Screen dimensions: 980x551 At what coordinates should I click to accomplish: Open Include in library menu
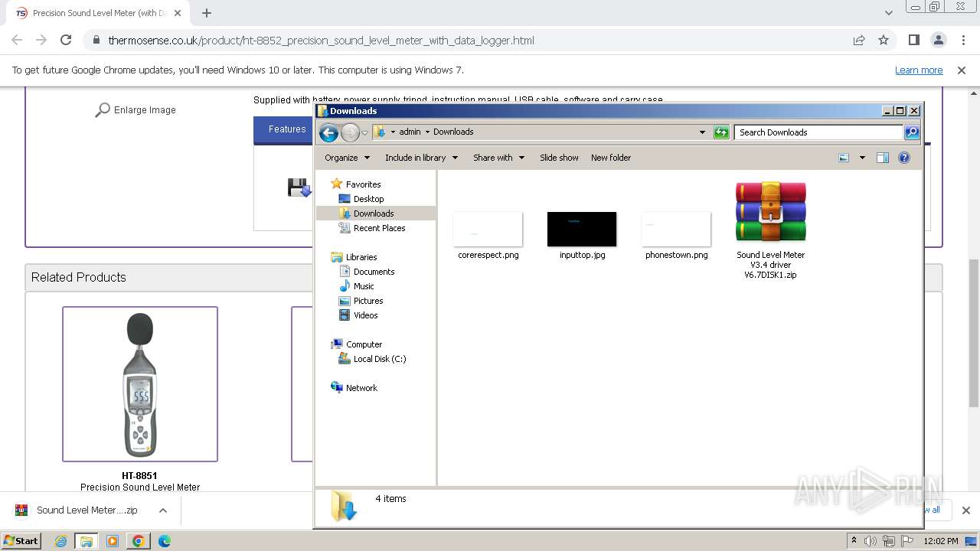(x=421, y=158)
